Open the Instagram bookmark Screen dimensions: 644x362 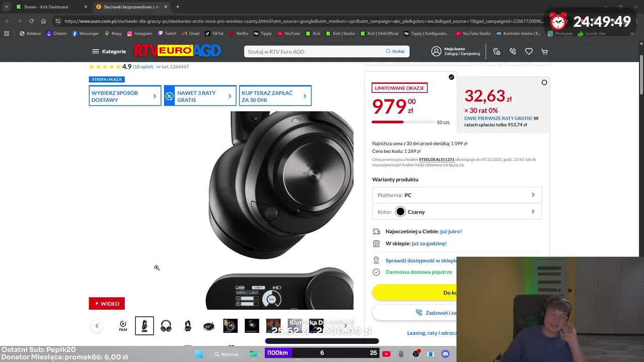pos(139,34)
